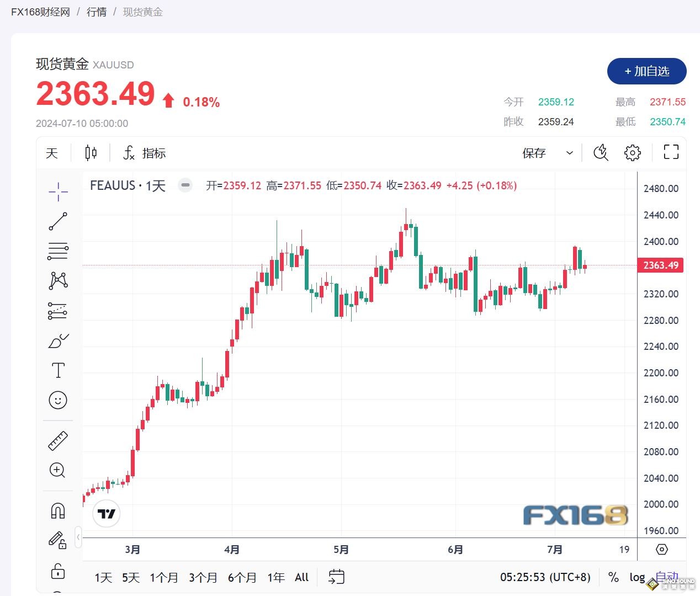
Task: Click the TradingView logo badge
Action: [x=107, y=514]
